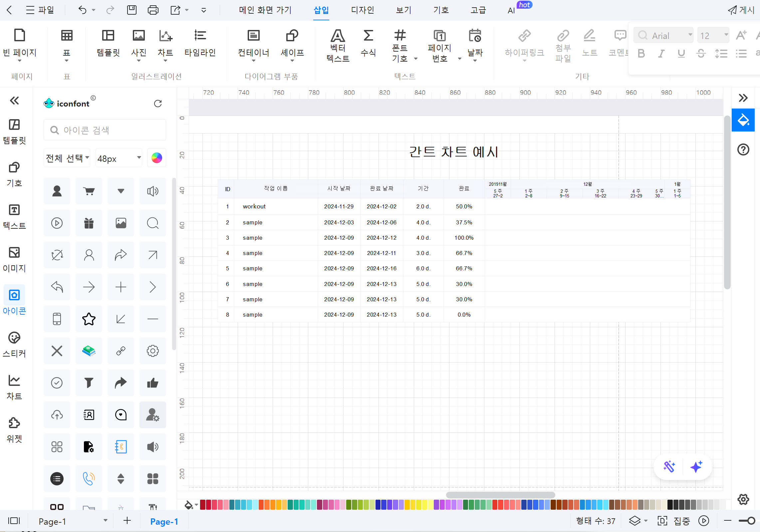Select the gift box icon

pos(89,223)
